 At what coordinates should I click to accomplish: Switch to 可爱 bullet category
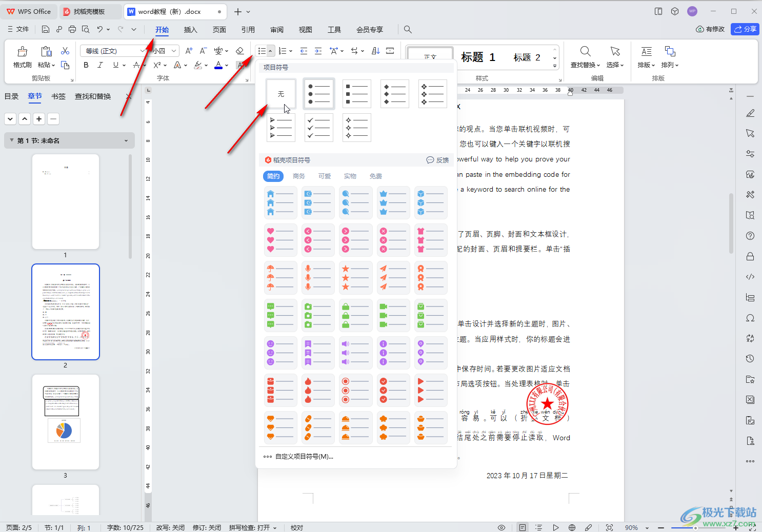point(325,176)
